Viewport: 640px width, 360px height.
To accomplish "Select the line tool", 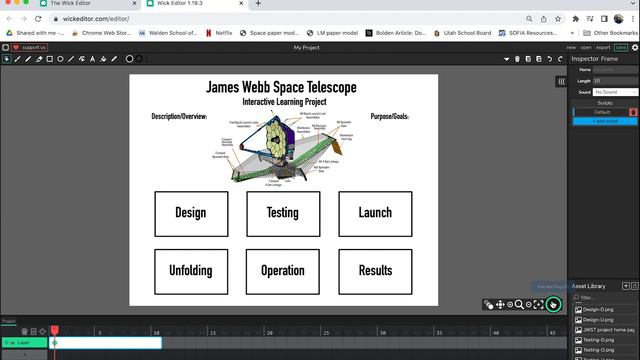I will [71, 59].
